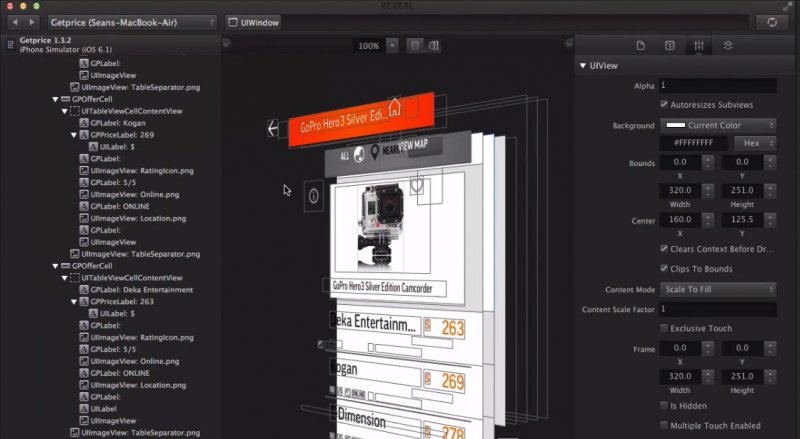Switch to the layers inspector tab icon
This screenshot has width=800, height=439.
(728, 45)
